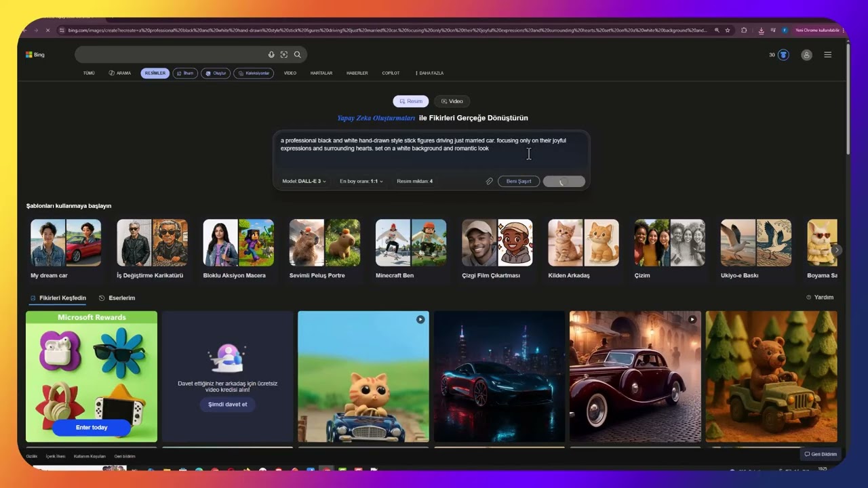Select the My dream car template

(66, 249)
